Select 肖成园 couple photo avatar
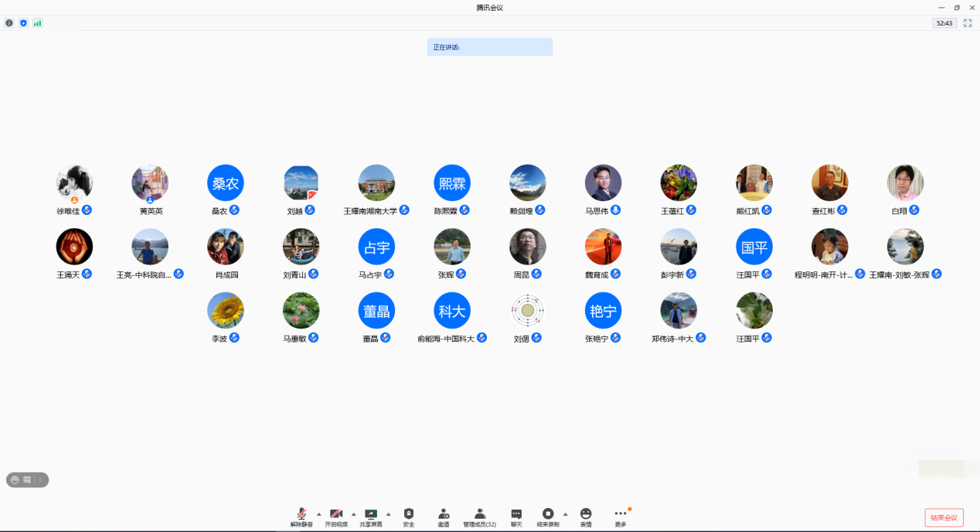Image resolution: width=980 pixels, height=532 pixels. [226, 247]
